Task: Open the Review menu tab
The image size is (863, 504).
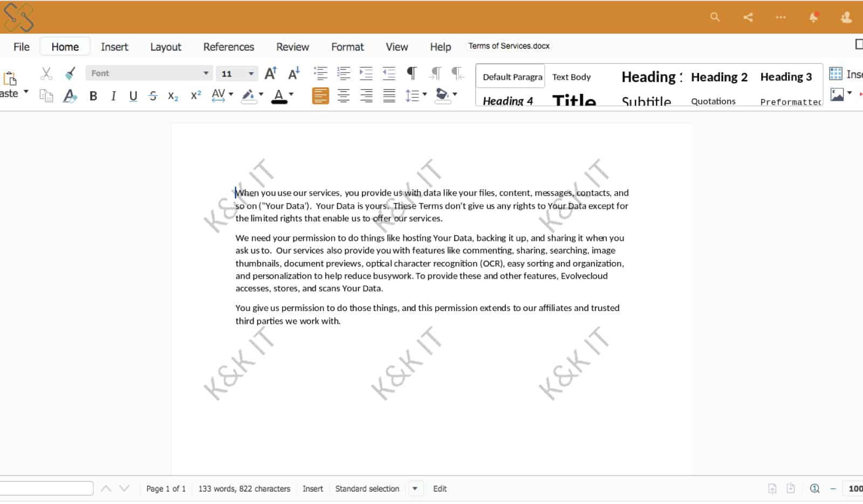Action: [292, 47]
